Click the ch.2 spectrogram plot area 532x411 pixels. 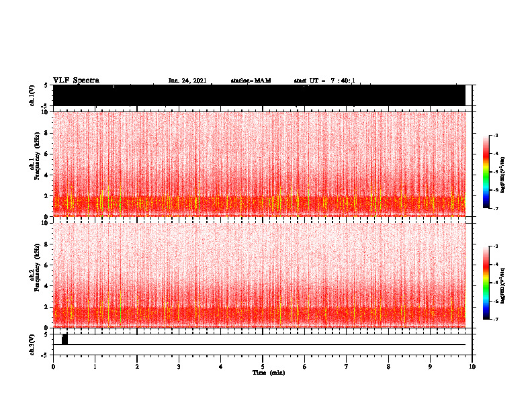[259, 275]
